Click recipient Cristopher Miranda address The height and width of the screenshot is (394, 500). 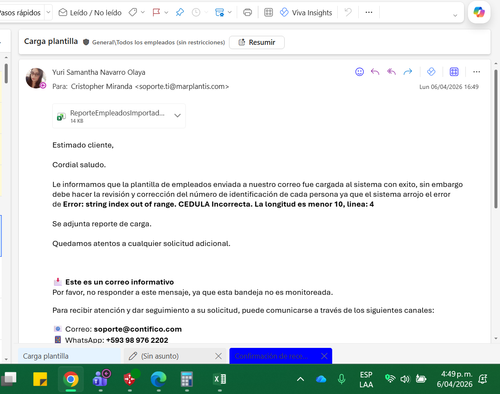pos(150,86)
